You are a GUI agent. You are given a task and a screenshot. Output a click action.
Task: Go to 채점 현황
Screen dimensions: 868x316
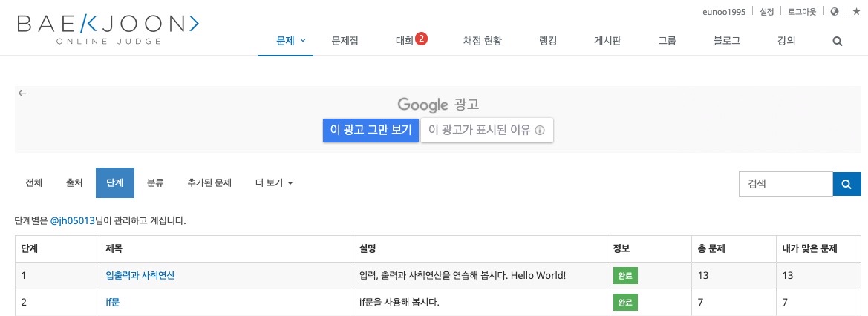pos(482,40)
